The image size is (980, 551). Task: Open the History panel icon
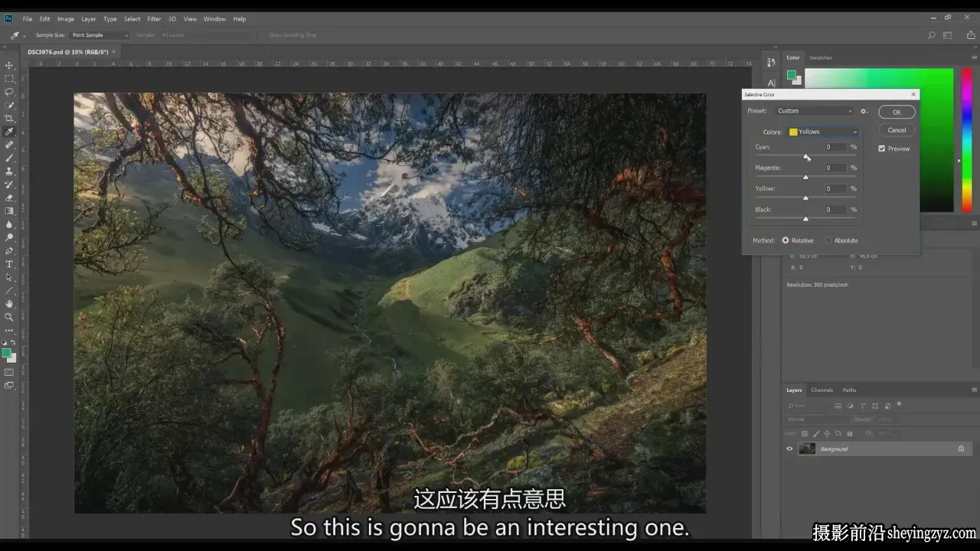pos(771,62)
